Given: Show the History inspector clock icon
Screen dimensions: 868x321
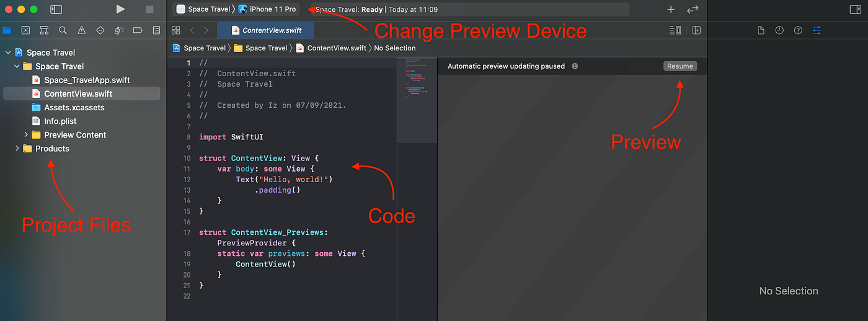Looking at the screenshot, I should [779, 30].
